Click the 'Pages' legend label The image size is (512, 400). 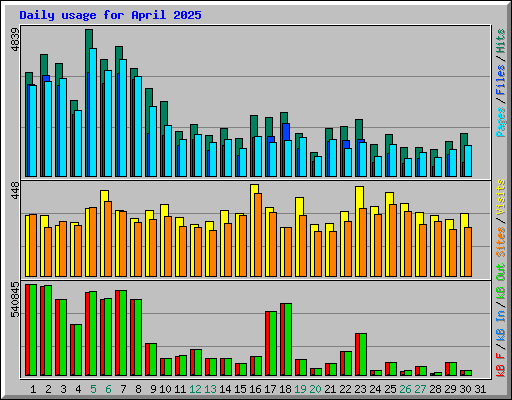coord(500,122)
